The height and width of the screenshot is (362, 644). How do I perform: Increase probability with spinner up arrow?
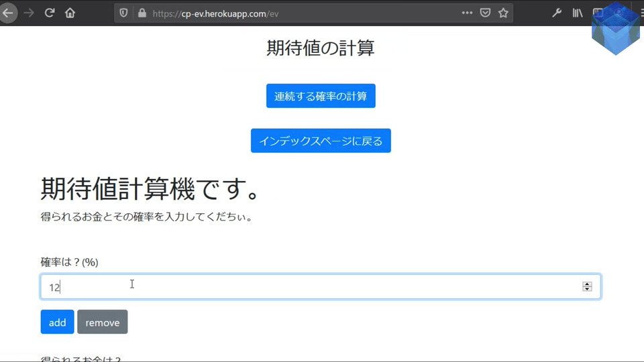pos(588,284)
